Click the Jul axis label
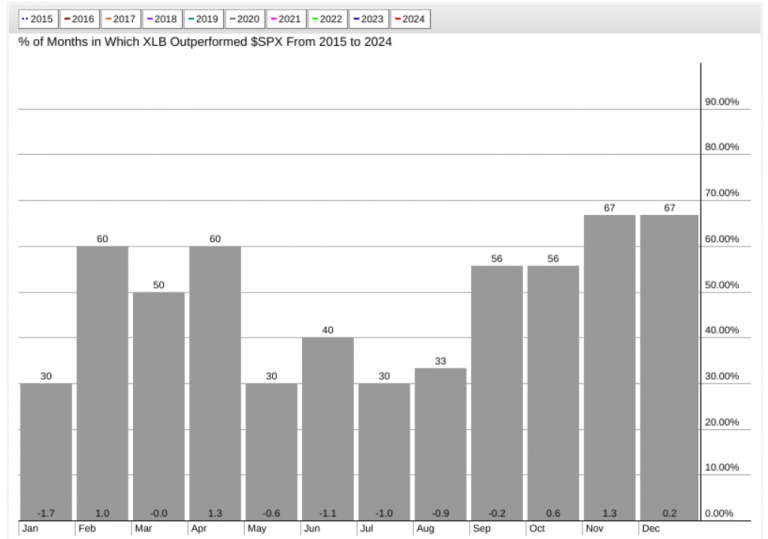The height and width of the screenshot is (539, 768). click(366, 528)
